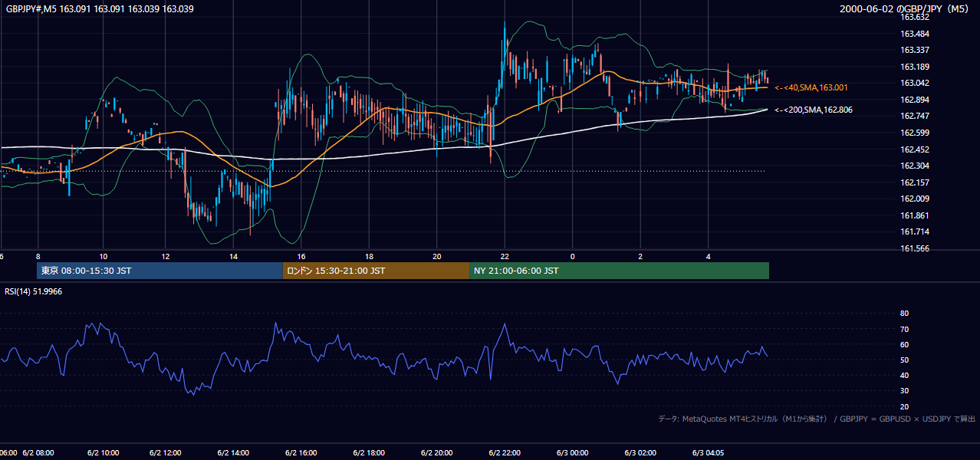Select the NY 21:00-06:00 JST session bar
980x460 pixels.
click(x=619, y=271)
